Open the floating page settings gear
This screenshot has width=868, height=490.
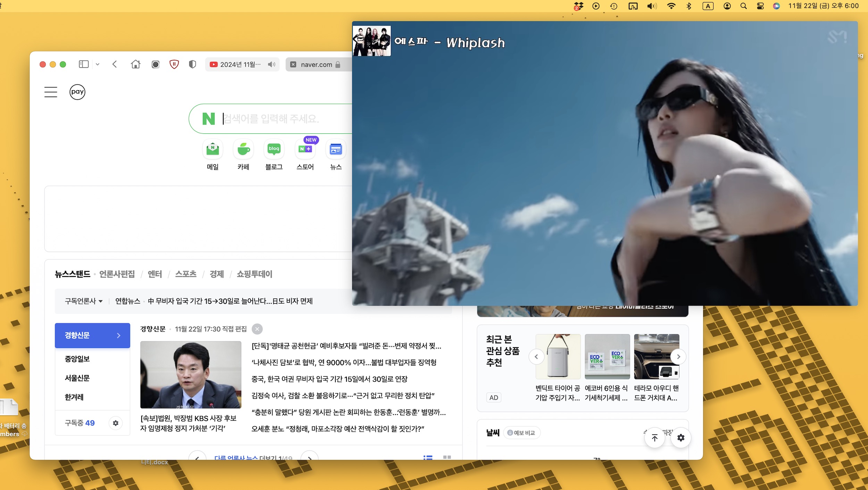click(x=681, y=438)
